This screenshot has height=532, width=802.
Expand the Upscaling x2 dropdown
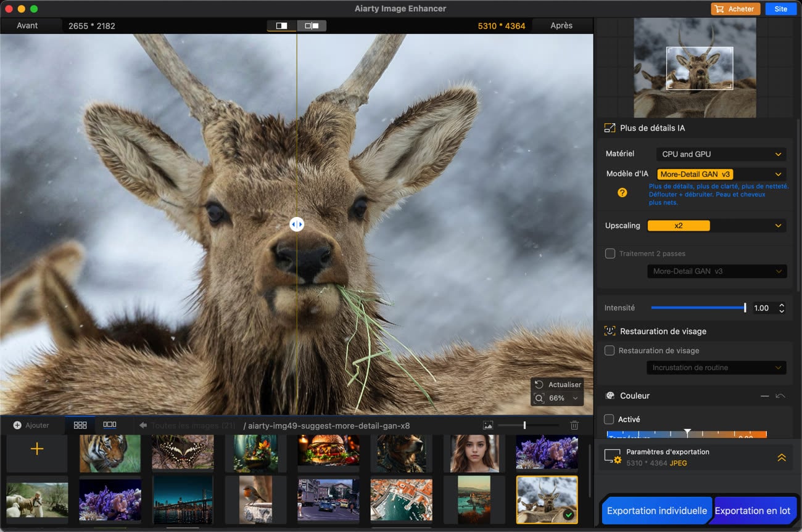[x=716, y=226]
